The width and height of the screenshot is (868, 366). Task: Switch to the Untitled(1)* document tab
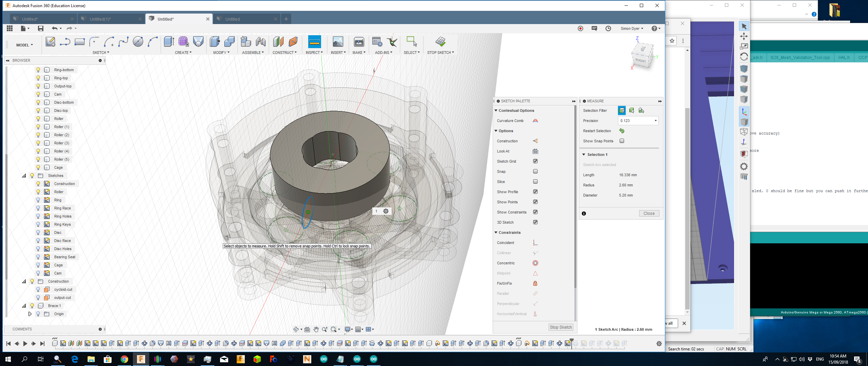click(x=100, y=19)
